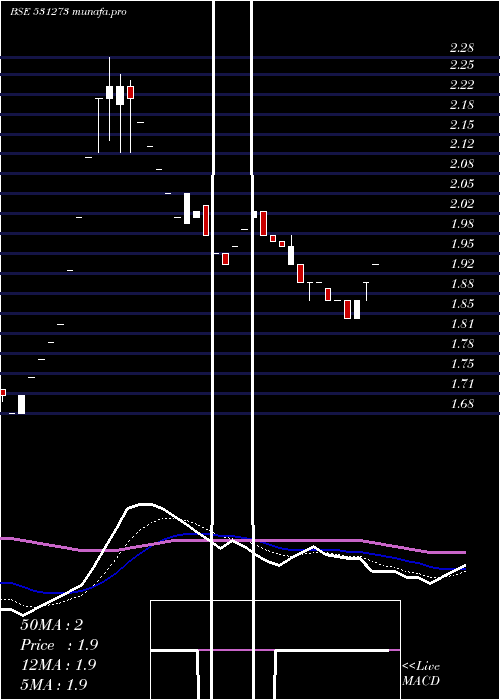Click the 1.68 price axis label

point(462,404)
